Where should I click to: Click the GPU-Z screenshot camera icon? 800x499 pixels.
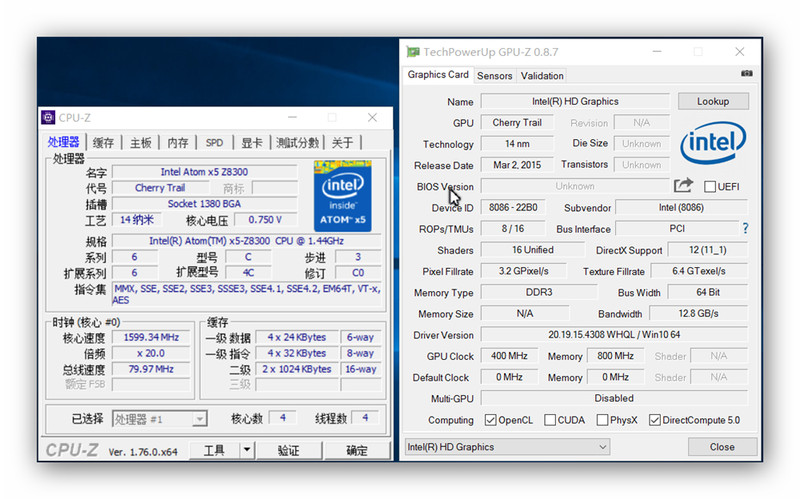pyautogui.click(x=746, y=73)
